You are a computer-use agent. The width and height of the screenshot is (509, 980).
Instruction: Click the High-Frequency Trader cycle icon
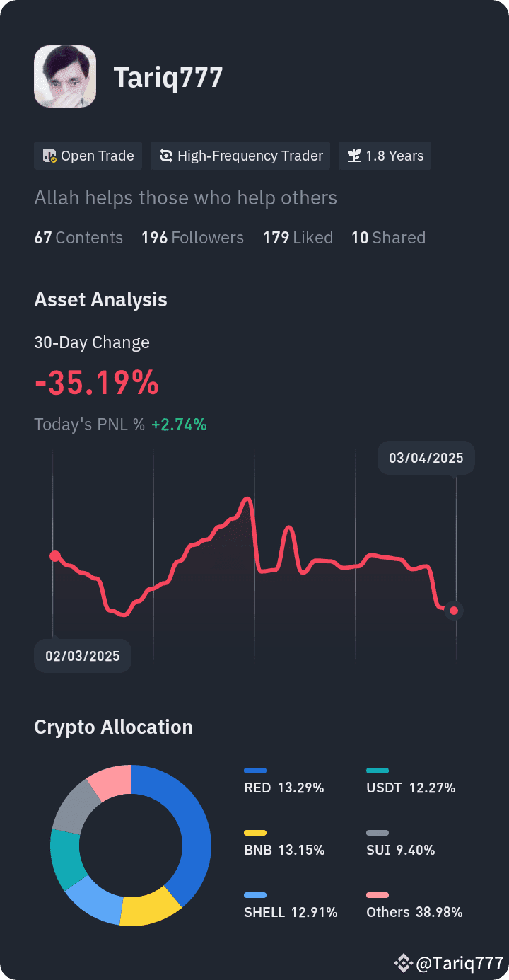tap(166, 156)
